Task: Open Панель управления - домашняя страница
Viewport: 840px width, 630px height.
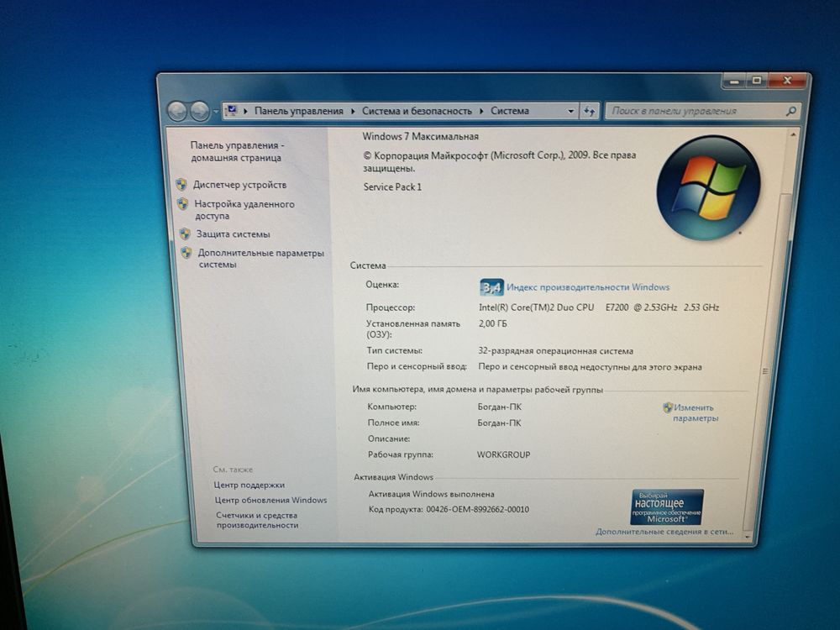Action: point(237,151)
